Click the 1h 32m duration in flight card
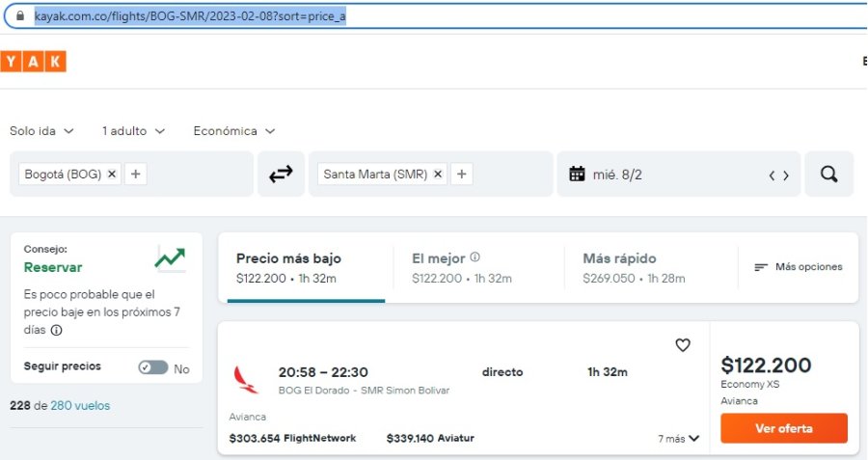 click(608, 372)
